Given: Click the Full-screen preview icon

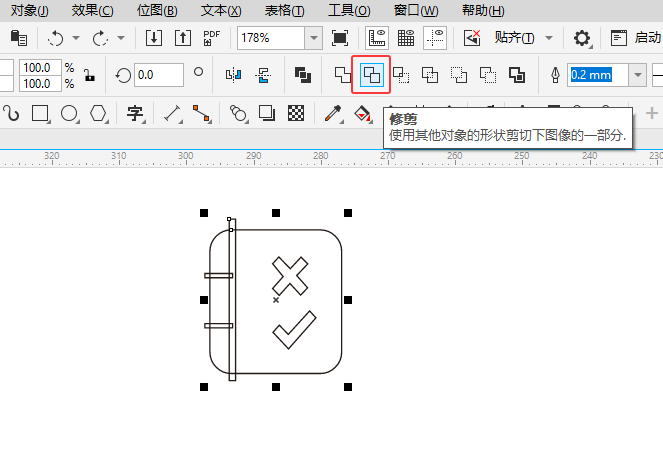Looking at the screenshot, I should (340, 38).
